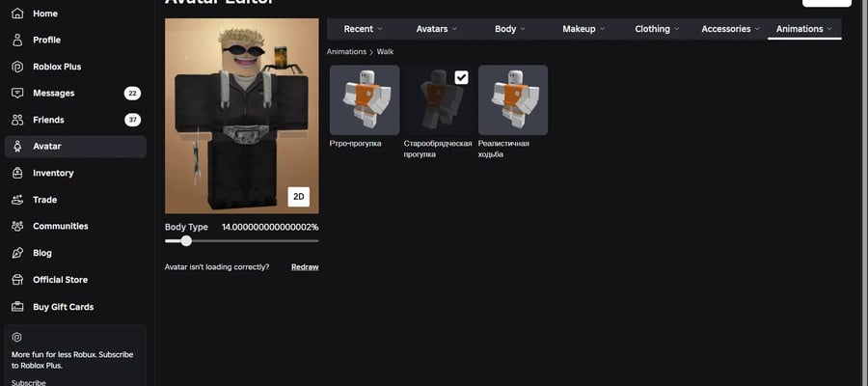868x386 pixels.
Task: Select the Реалистичная ходьба animation thumbnail
Action: 513,100
